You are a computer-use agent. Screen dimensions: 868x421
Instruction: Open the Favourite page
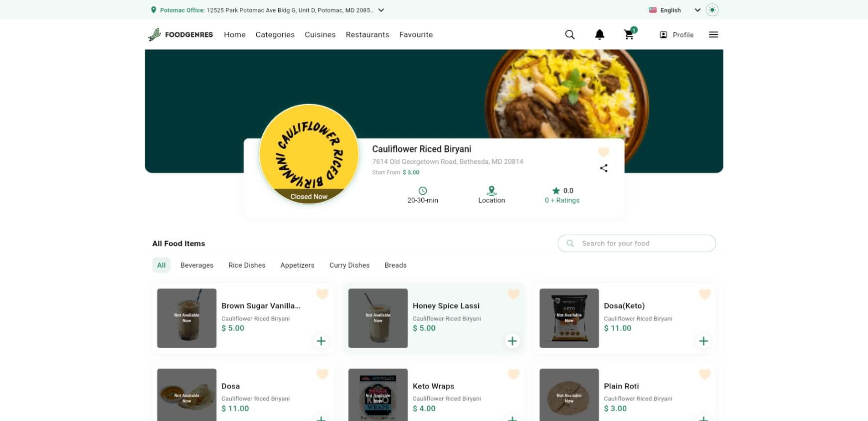pos(416,34)
